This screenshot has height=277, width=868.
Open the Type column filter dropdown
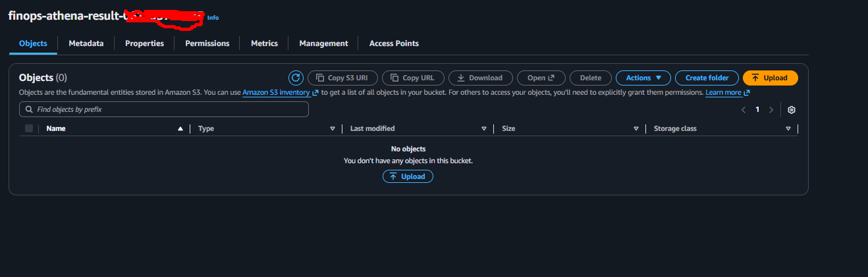(333, 129)
